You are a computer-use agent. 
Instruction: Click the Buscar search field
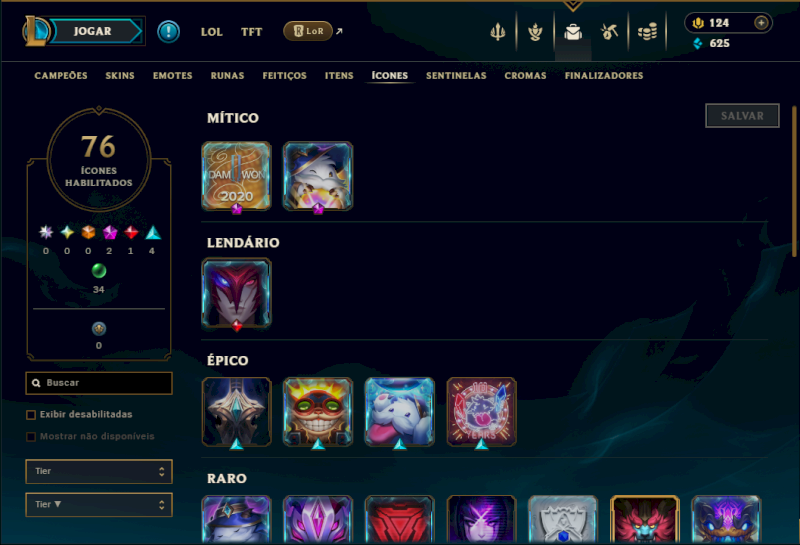[99, 383]
